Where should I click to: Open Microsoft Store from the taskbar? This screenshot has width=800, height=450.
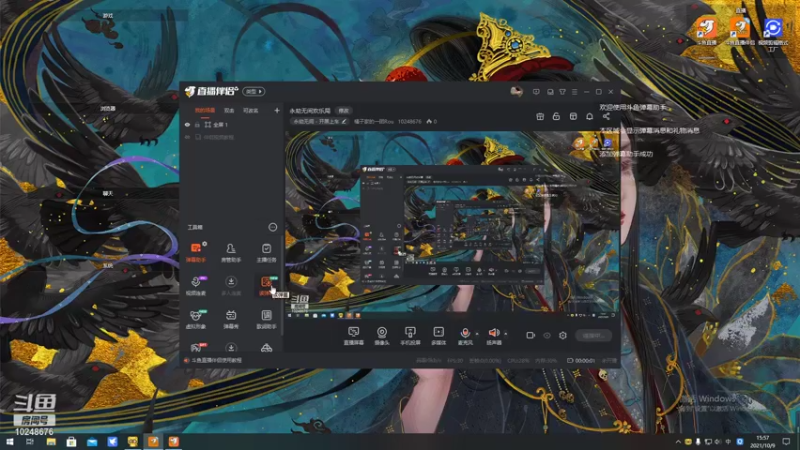[71, 442]
